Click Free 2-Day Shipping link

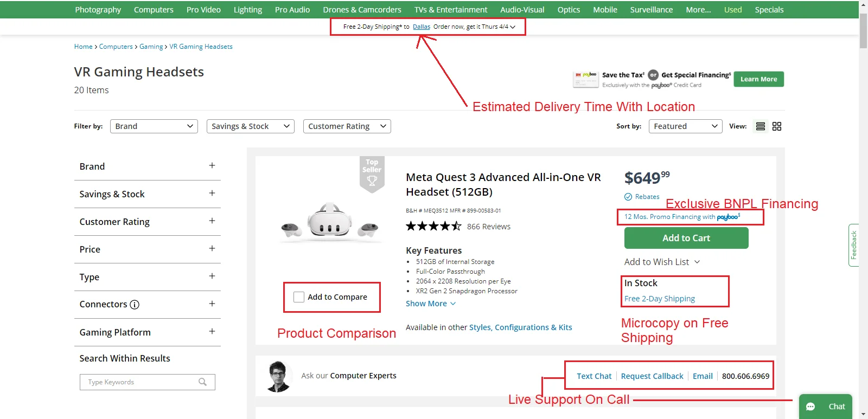click(660, 299)
